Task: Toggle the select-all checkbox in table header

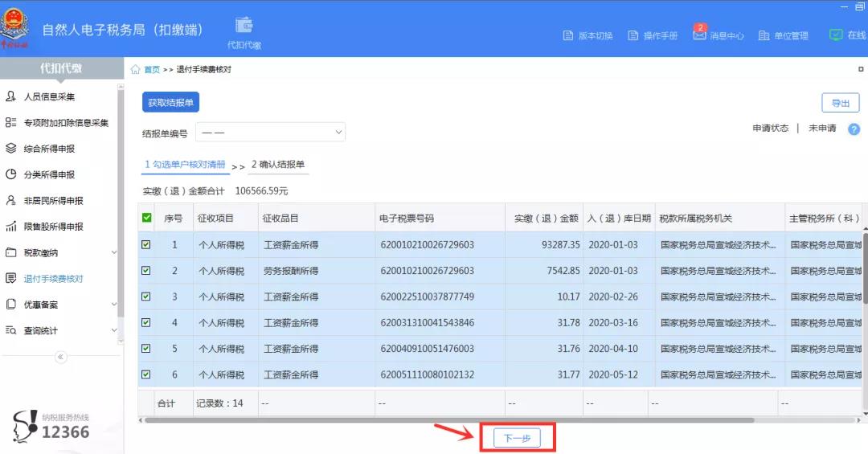Action: [147, 218]
